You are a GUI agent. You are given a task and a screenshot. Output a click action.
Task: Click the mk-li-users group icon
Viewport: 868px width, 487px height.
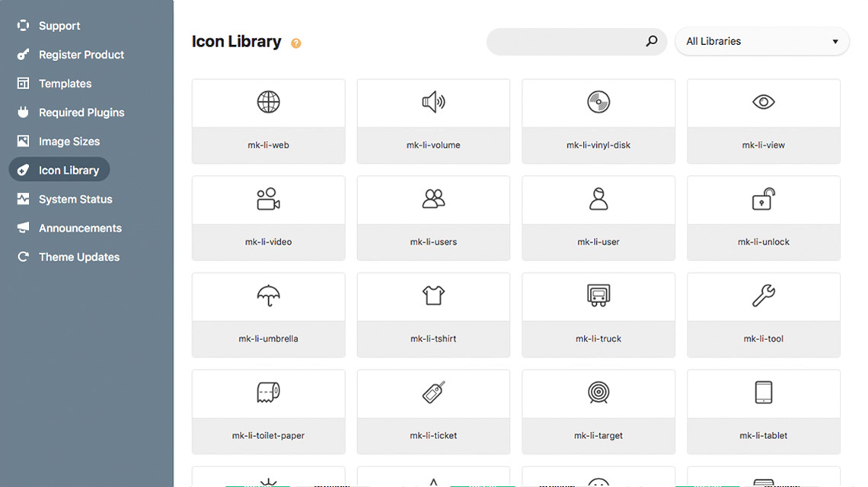click(433, 199)
